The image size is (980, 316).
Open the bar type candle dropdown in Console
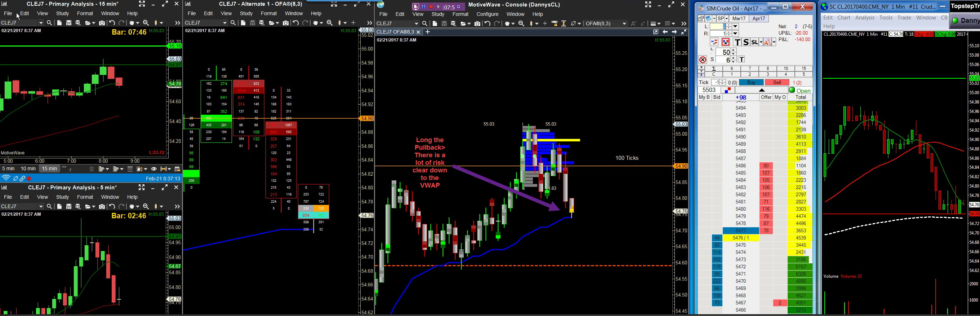(x=537, y=23)
